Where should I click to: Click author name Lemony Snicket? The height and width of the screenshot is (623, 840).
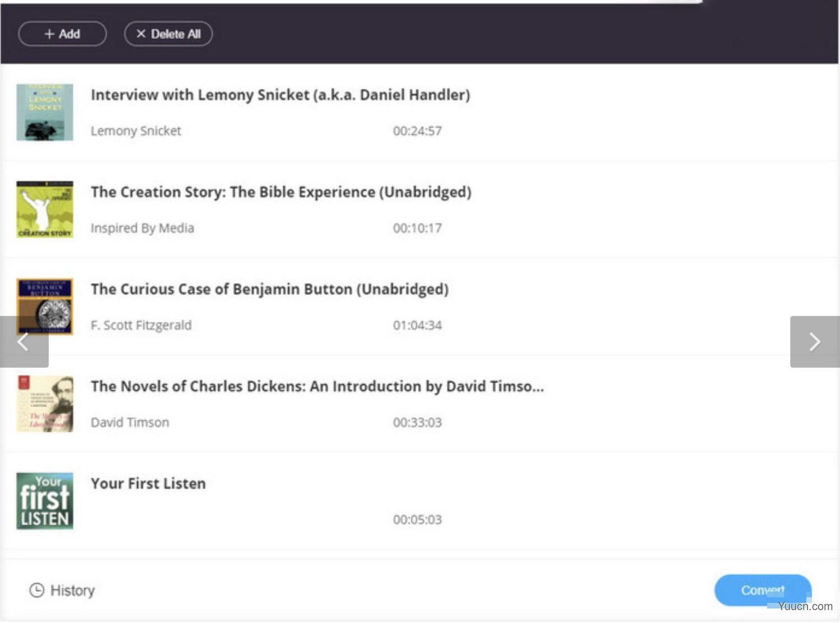tap(136, 131)
